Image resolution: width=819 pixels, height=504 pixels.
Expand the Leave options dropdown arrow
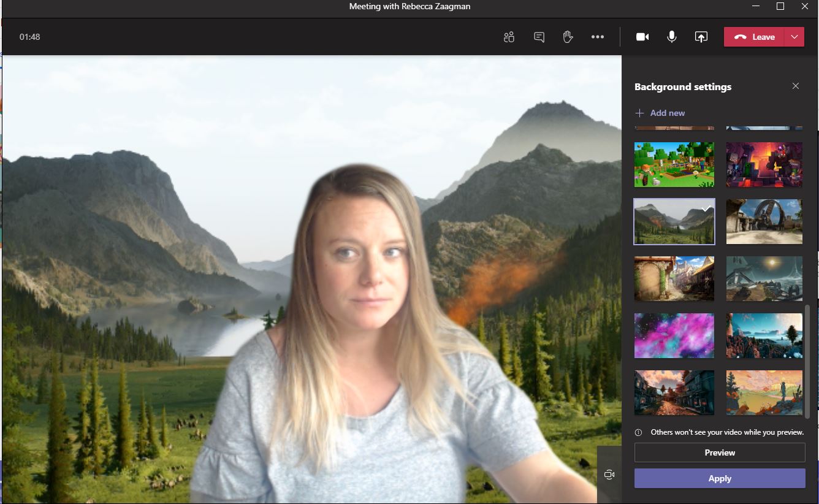tap(795, 37)
